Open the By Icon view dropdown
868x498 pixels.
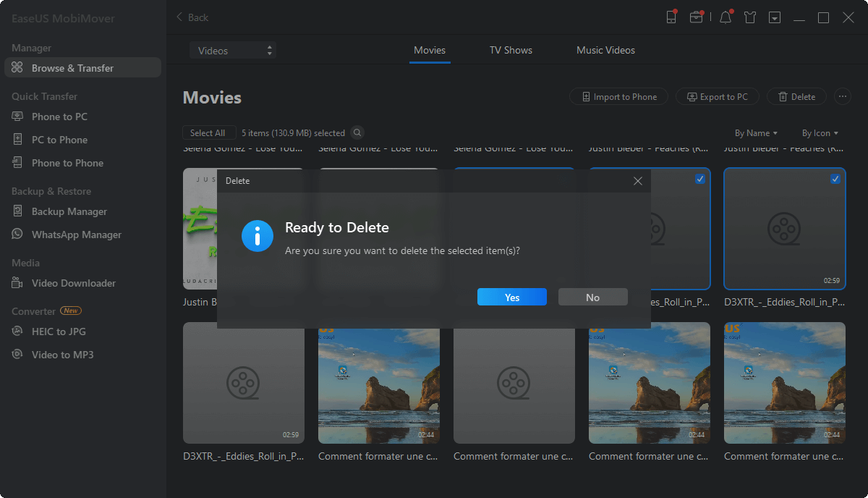[820, 133]
